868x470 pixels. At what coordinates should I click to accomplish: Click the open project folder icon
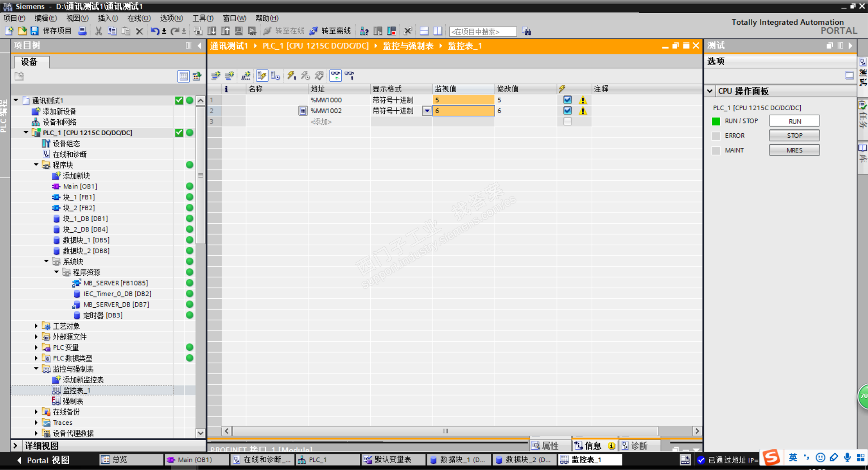[x=22, y=31]
